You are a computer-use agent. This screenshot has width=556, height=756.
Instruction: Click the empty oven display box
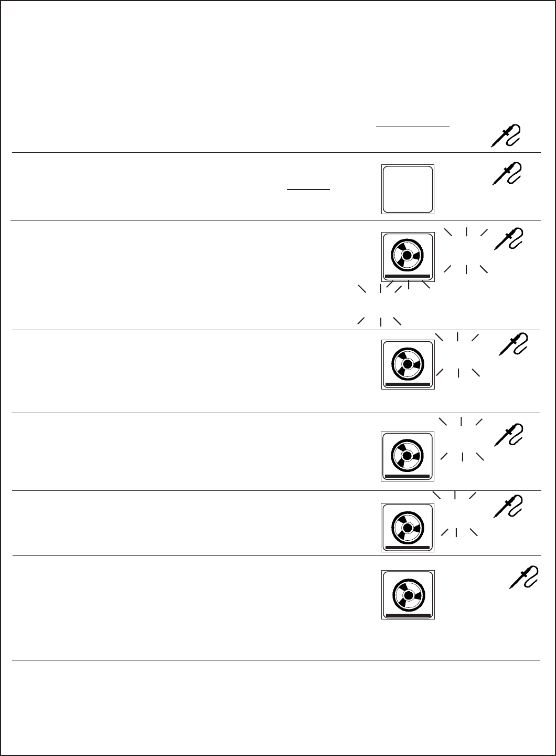click(408, 189)
